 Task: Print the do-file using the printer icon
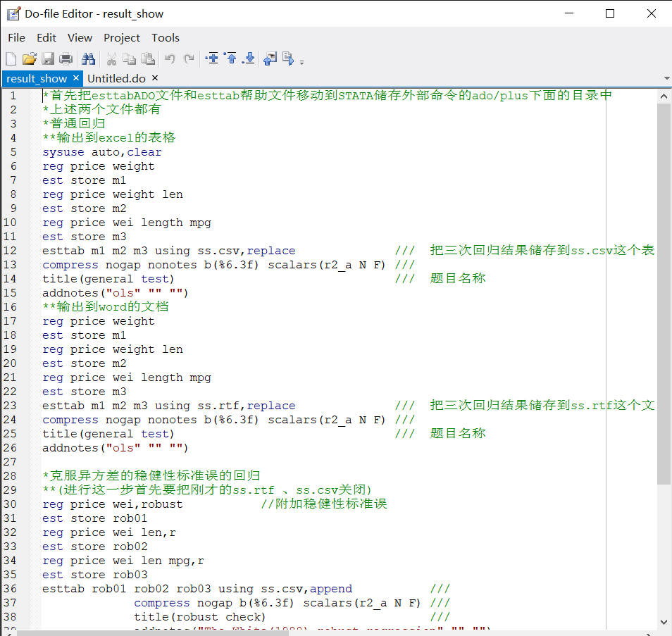coord(66,58)
